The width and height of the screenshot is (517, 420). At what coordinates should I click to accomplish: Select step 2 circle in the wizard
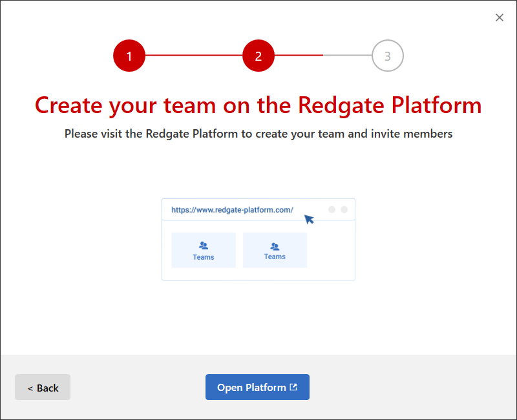pos(258,56)
